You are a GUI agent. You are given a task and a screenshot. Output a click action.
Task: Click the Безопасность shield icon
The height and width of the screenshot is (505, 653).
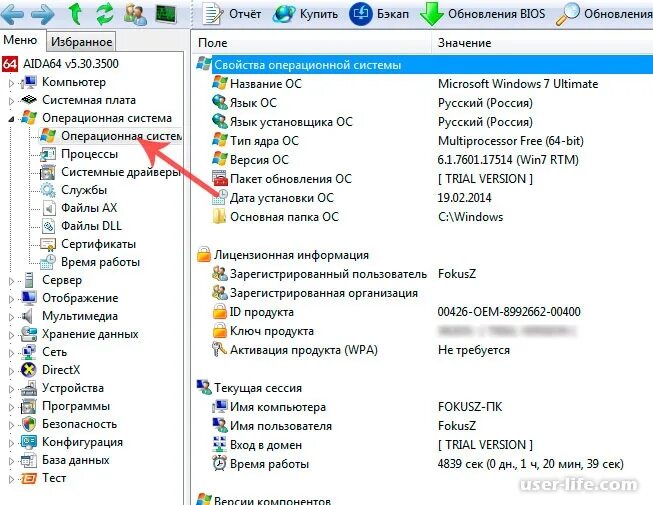click(x=29, y=424)
